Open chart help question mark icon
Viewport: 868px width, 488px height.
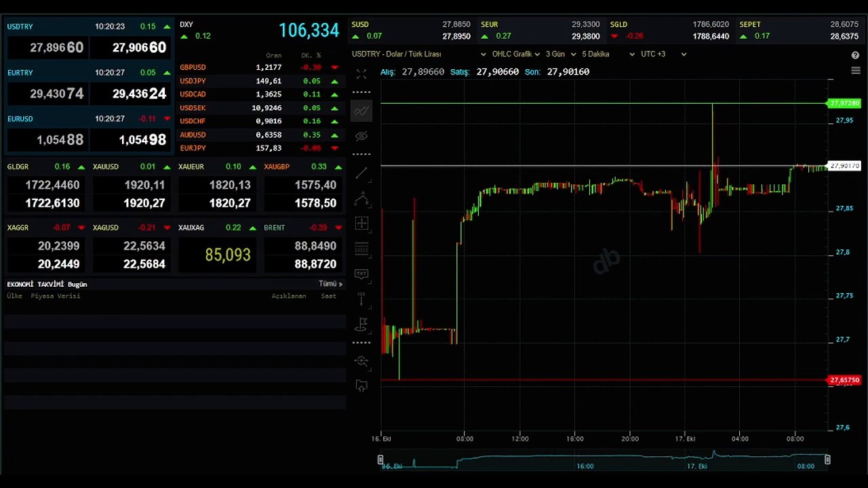pos(855,55)
